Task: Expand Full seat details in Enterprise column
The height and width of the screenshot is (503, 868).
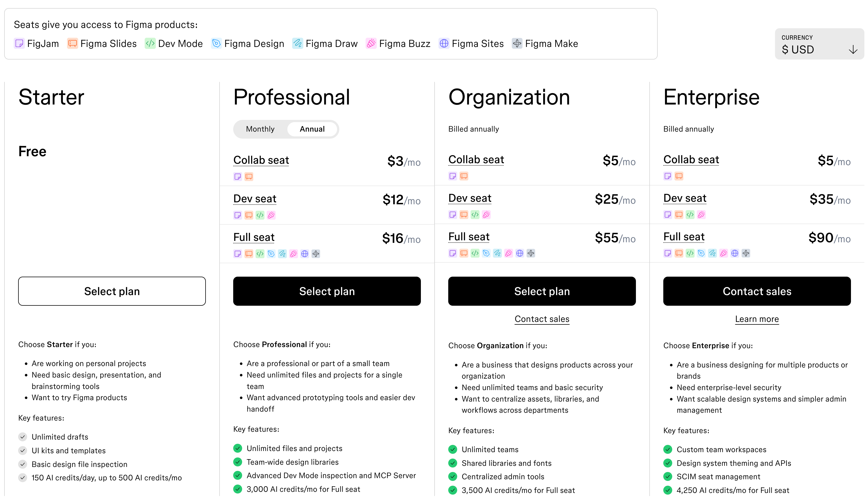Action: 684,237
